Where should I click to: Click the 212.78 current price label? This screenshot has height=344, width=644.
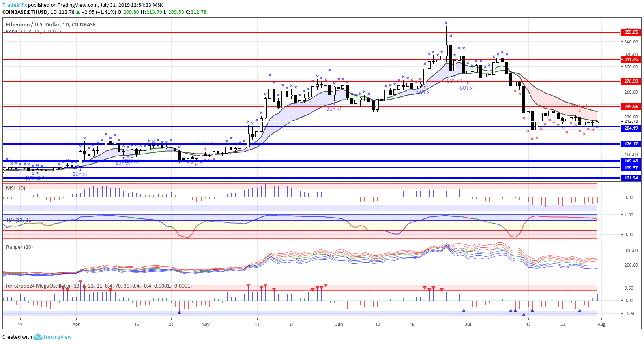click(x=631, y=121)
